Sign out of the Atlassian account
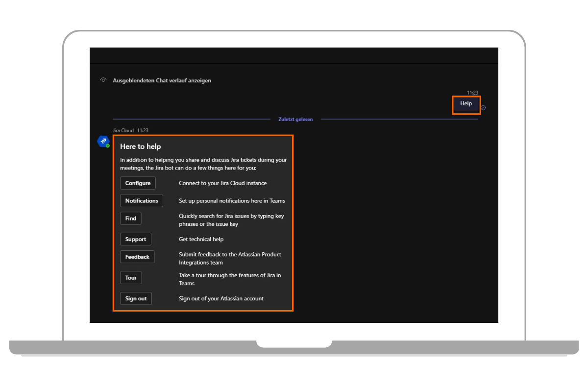 click(136, 299)
